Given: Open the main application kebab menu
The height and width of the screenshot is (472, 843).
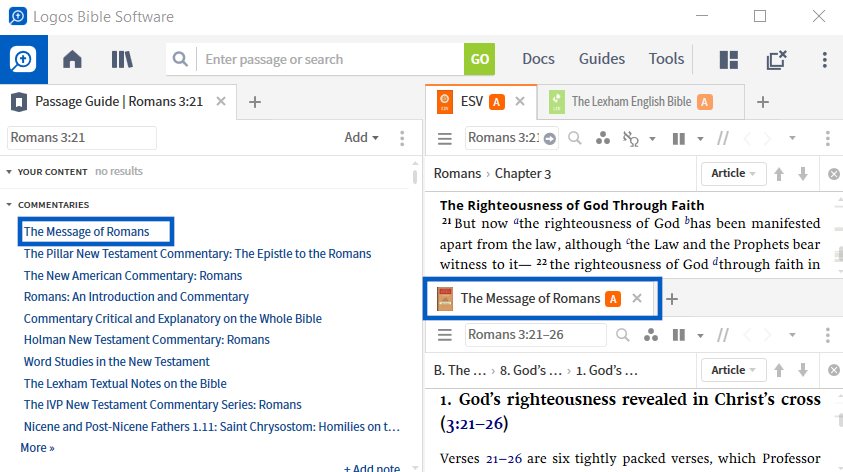Looking at the screenshot, I should 825,59.
